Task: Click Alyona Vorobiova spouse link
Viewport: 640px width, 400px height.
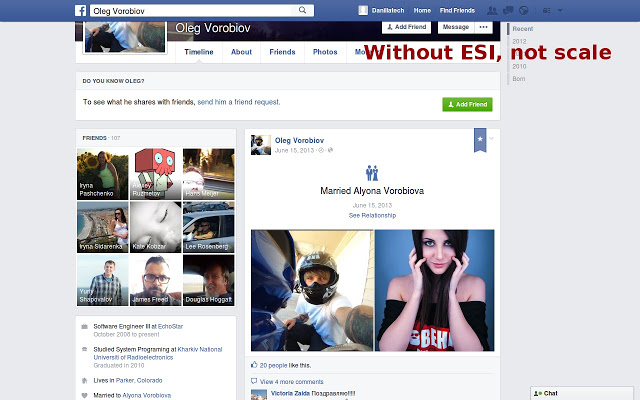Action: (147, 395)
